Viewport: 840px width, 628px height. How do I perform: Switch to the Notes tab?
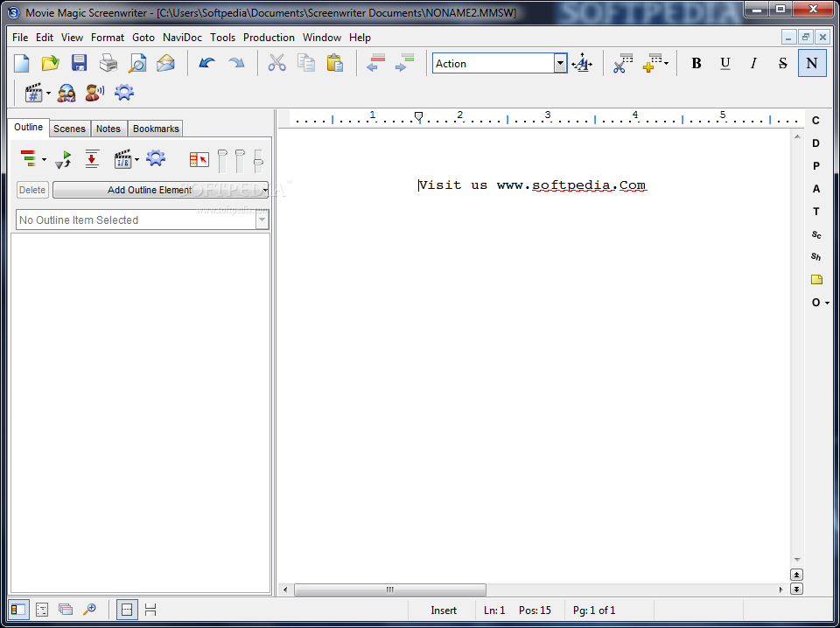click(x=108, y=129)
